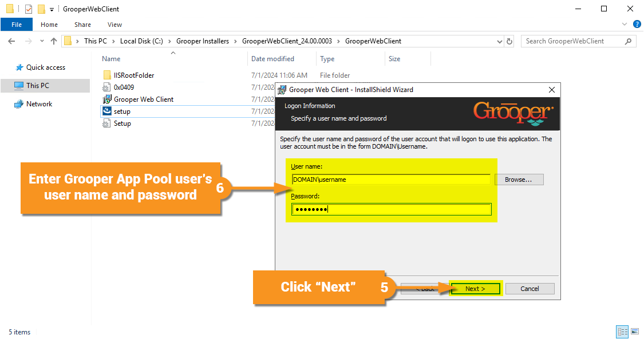Select the Grooper Web Client installer icon

pos(107,99)
